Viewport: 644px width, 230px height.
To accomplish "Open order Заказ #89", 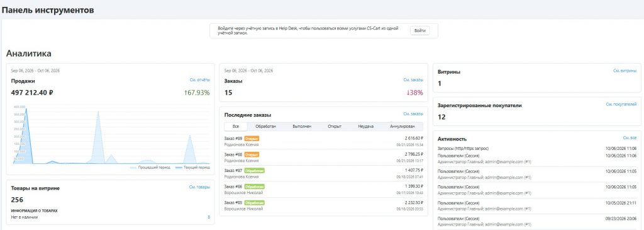I will (x=233, y=139).
